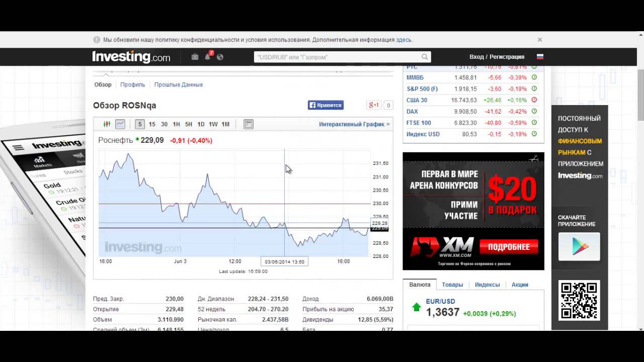The image size is (644, 362).
Task: Open the Интерактивный График link
Action: [354, 124]
